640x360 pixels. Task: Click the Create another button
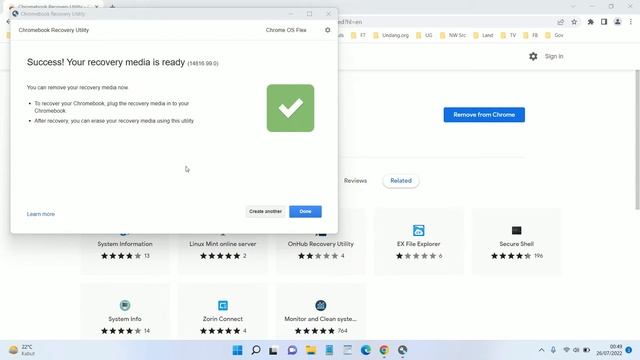pyautogui.click(x=265, y=211)
